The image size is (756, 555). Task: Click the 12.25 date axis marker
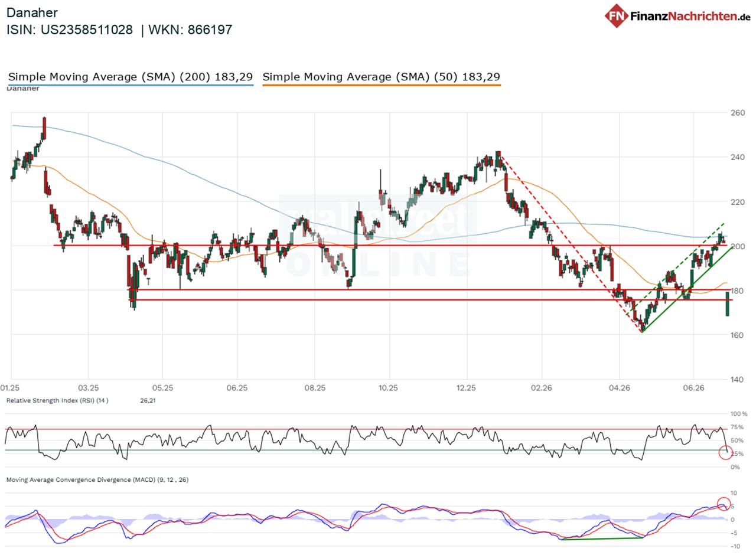(x=467, y=388)
